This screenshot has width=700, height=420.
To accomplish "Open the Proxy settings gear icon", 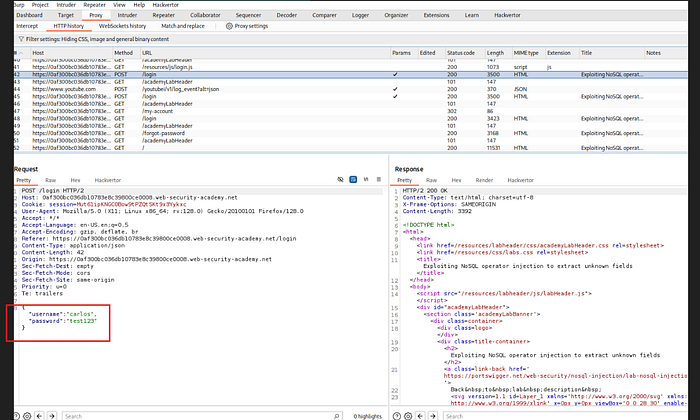I will (x=229, y=26).
